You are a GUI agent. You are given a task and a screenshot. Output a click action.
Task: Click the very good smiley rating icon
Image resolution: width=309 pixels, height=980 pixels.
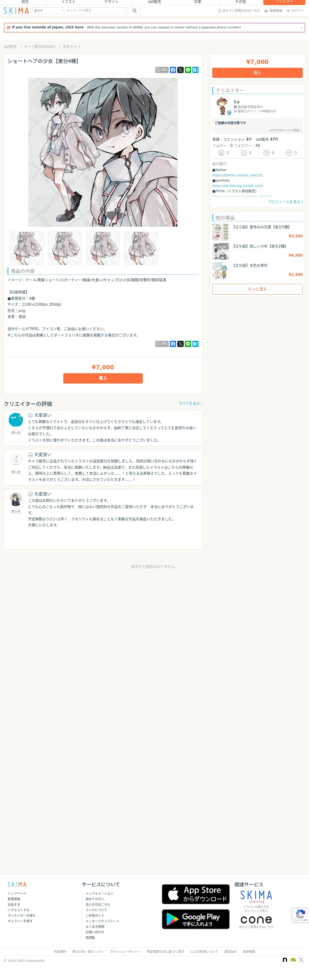221,153
